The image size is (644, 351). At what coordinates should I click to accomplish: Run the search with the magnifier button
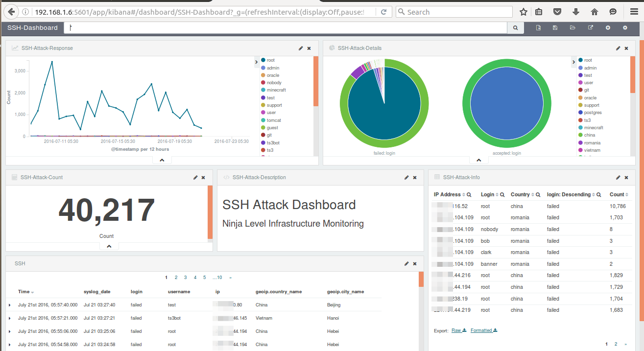coord(515,28)
